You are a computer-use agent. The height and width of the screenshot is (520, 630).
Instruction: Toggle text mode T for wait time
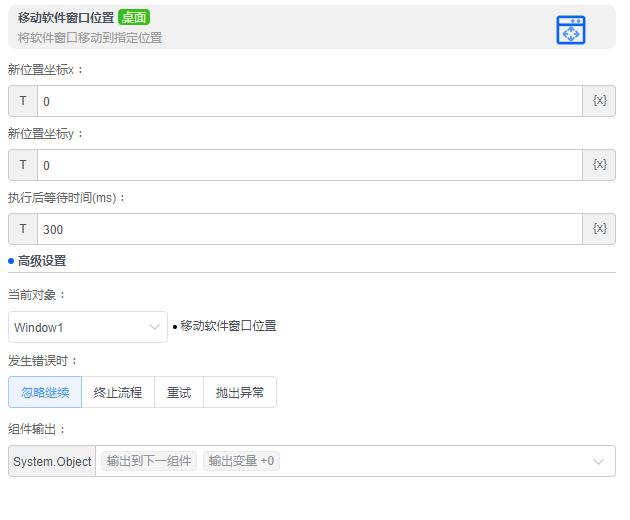(x=23, y=229)
